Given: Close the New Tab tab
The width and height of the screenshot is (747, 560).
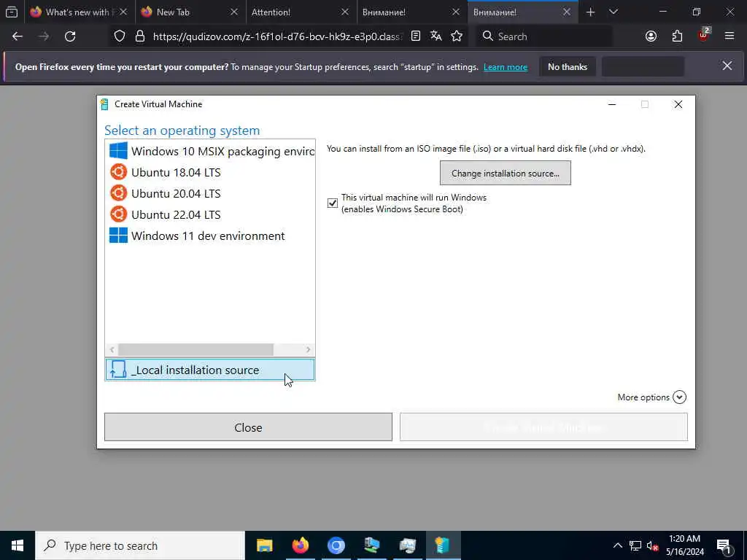Looking at the screenshot, I should tap(234, 12).
